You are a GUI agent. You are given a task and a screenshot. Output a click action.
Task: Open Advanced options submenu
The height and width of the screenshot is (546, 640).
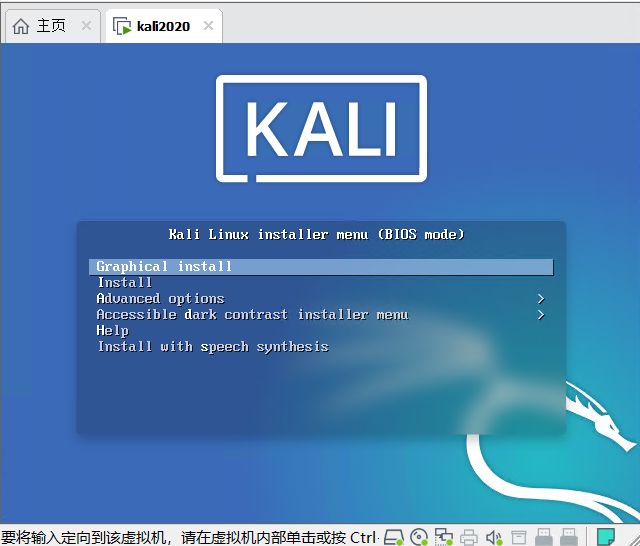tap(160, 299)
